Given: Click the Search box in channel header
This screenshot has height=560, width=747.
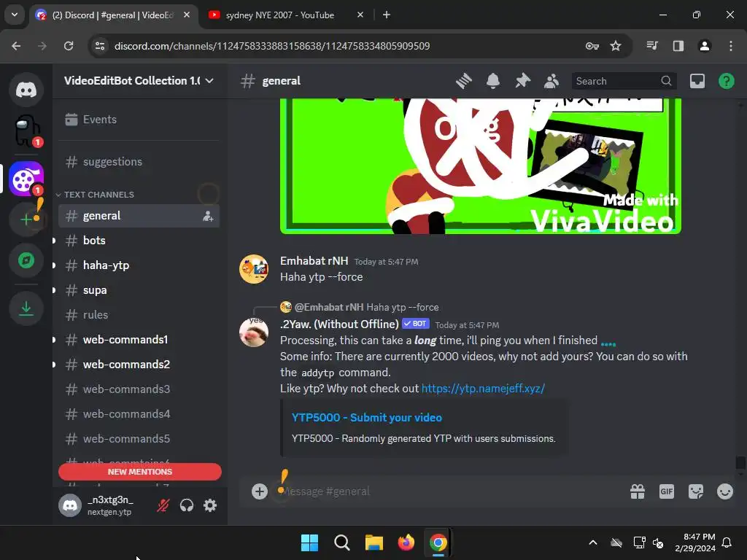Looking at the screenshot, I should coord(624,81).
